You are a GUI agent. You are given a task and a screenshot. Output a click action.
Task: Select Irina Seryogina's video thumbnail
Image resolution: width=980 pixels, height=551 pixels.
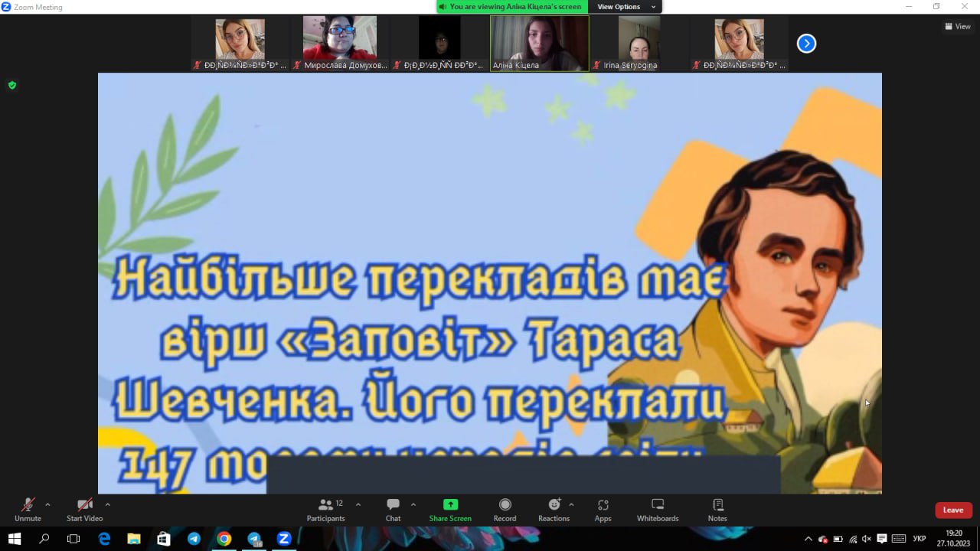[x=639, y=43]
